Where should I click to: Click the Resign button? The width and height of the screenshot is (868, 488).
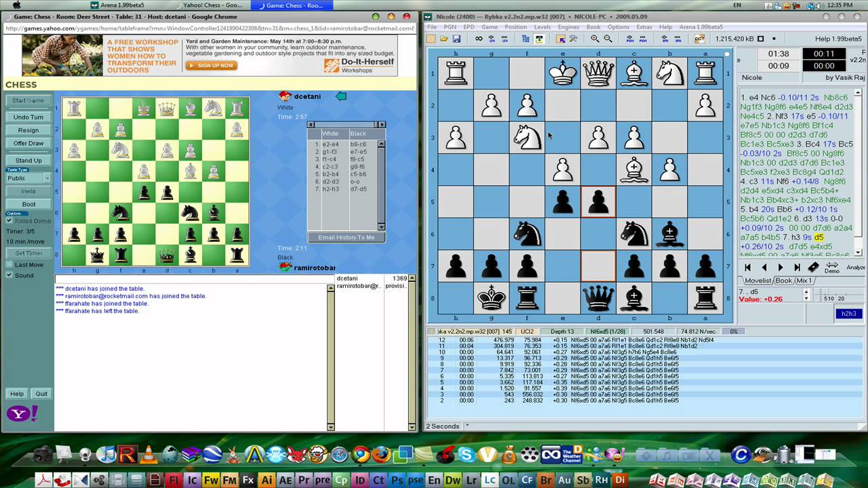(28, 130)
